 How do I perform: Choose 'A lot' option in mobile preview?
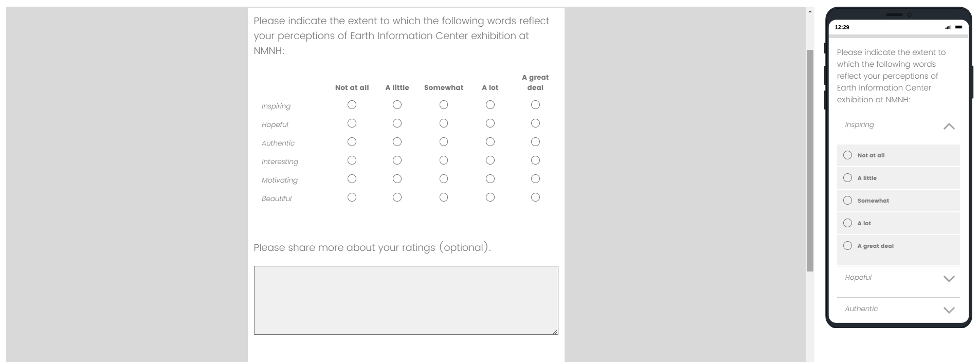click(848, 223)
